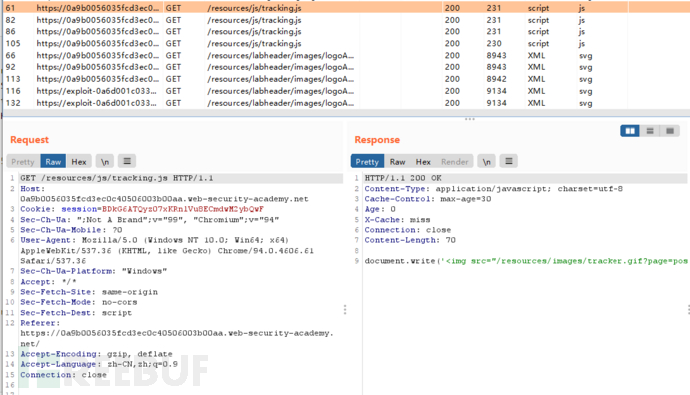The height and width of the screenshot is (395, 690).
Task: Select Pretty tab in Response panel
Action: coord(367,161)
